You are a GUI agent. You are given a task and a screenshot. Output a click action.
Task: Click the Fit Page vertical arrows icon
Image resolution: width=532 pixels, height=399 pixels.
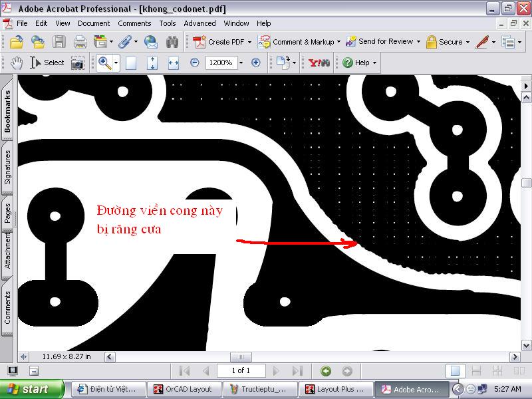152,63
